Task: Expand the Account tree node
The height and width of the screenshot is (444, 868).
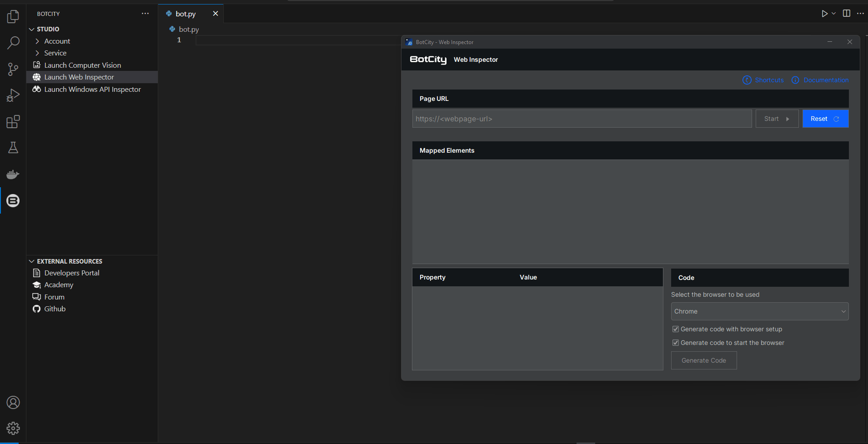Action: coord(37,41)
